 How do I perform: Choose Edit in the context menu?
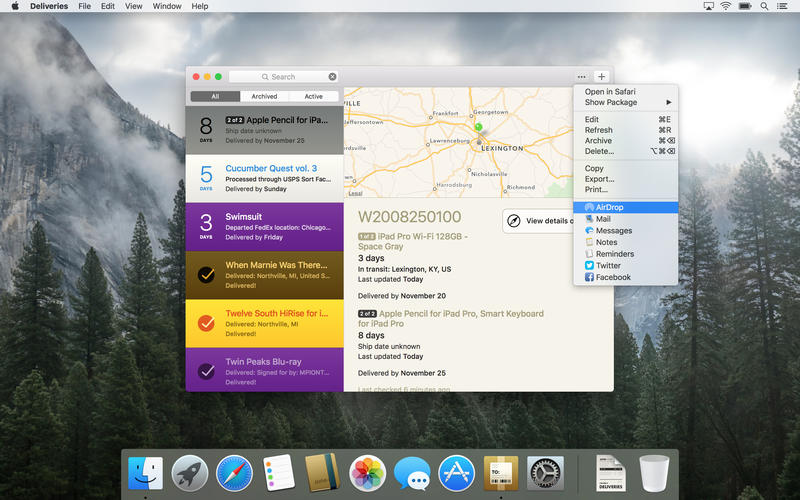[626, 119]
